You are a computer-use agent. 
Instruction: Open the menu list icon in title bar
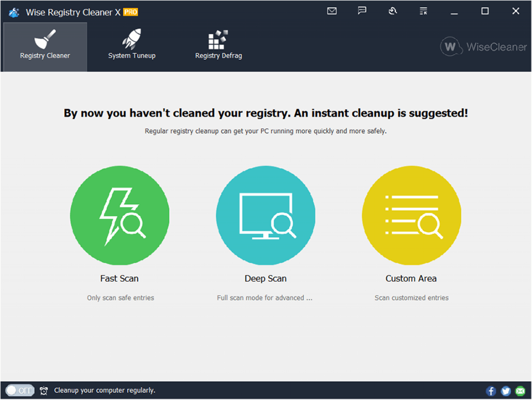tap(423, 11)
